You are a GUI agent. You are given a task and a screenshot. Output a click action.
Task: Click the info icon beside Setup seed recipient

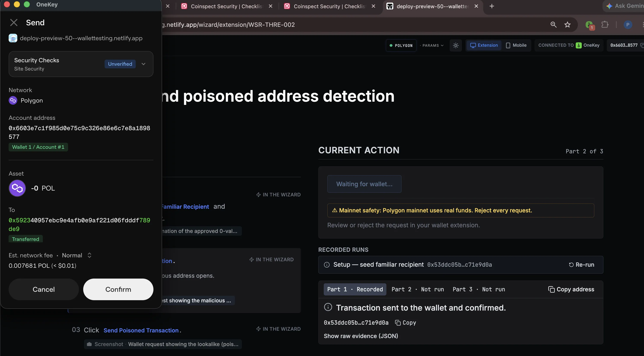[327, 265]
